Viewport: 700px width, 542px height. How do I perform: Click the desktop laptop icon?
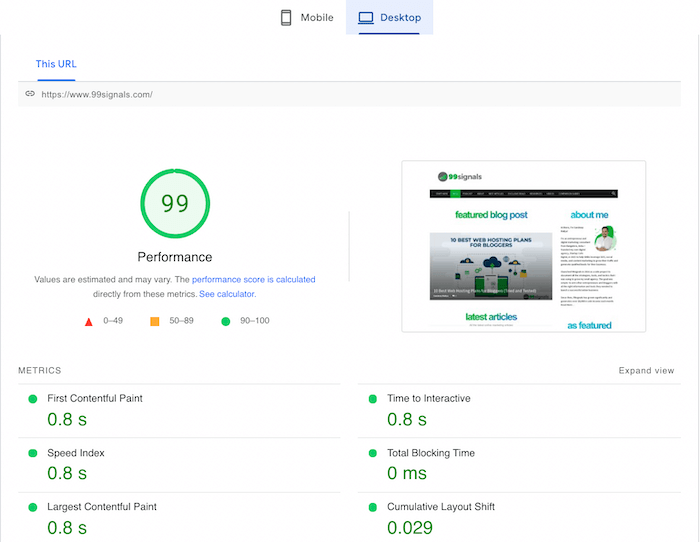[366, 17]
